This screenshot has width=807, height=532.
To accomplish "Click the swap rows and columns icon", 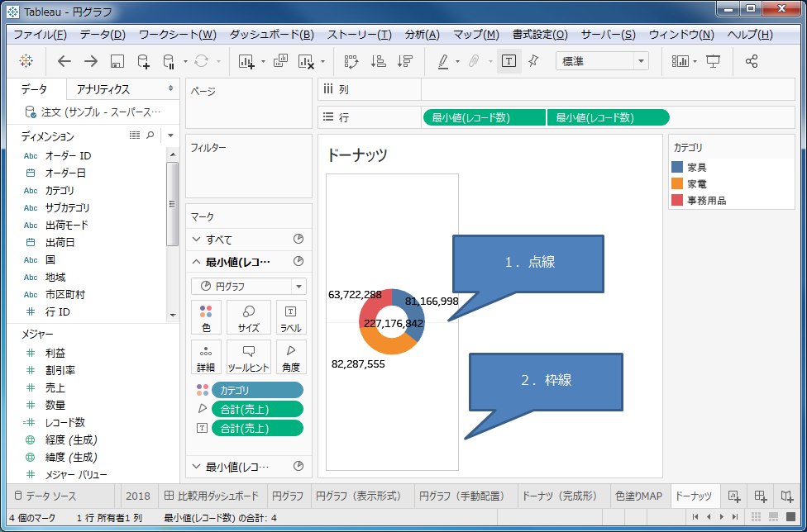I will tap(351, 61).
